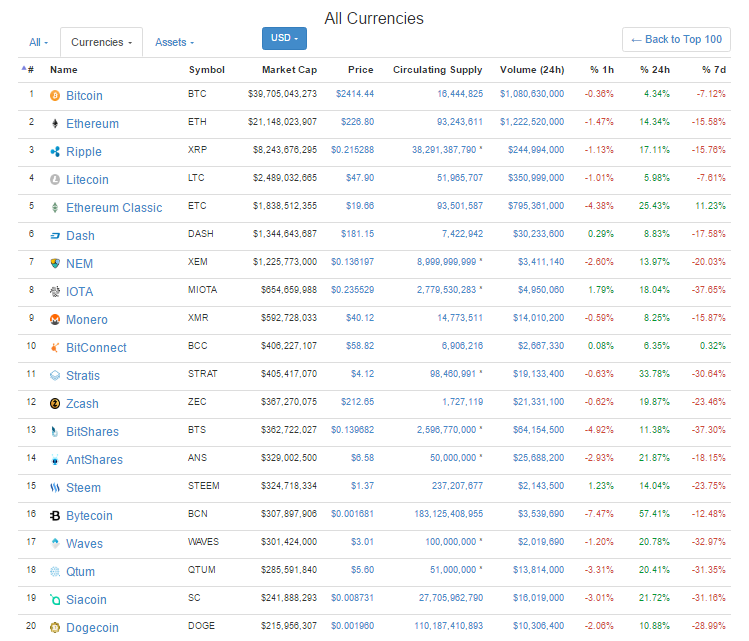
Task: Open the AntShares name link
Action: (x=94, y=460)
